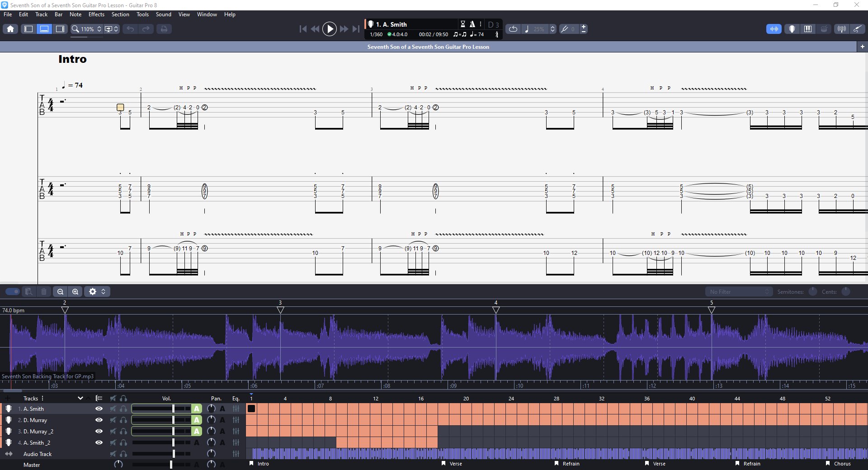Open the audio track settings gear dropdown
Image resolution: width=868 pixels, height=470 pixels.
[97, 291]
